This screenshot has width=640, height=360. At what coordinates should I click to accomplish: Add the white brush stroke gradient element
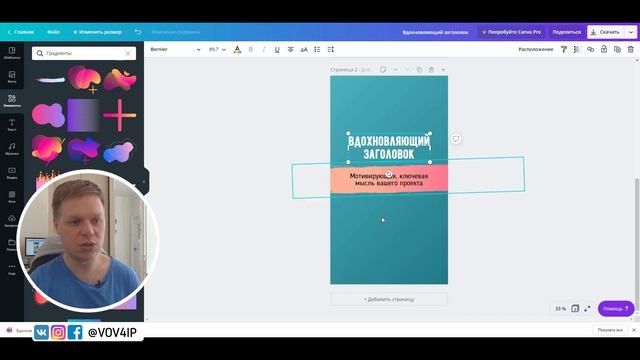tap(49, 79)
